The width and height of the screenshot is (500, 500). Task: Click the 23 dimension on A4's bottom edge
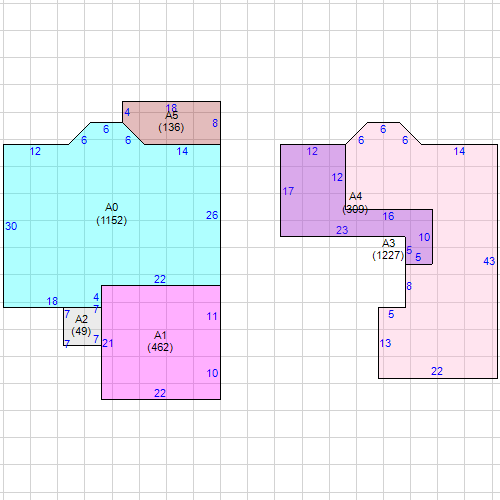[x=342, y=230]
